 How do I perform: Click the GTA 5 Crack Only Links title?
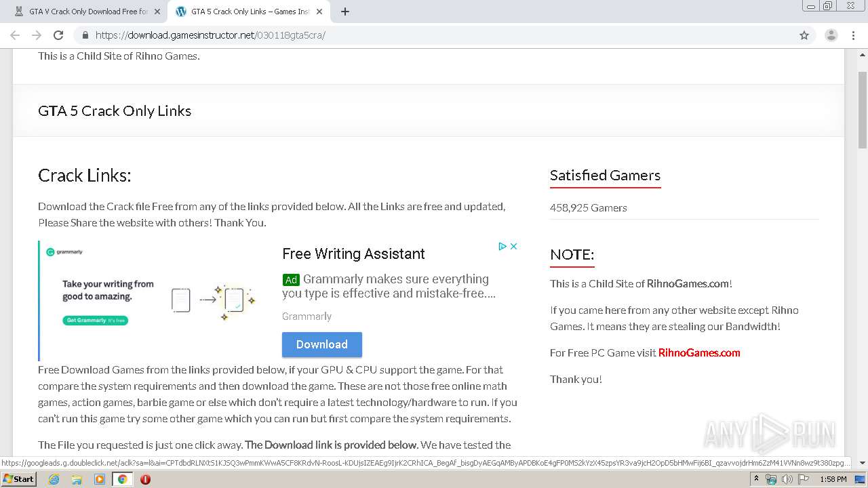pyautogui.click(x=115, y=110)
